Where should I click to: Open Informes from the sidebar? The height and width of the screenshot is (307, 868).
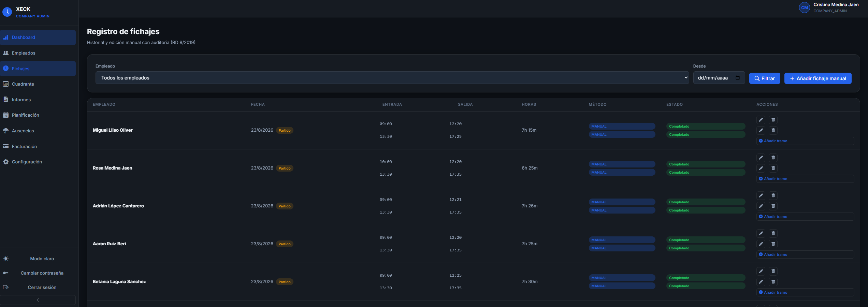38,100
